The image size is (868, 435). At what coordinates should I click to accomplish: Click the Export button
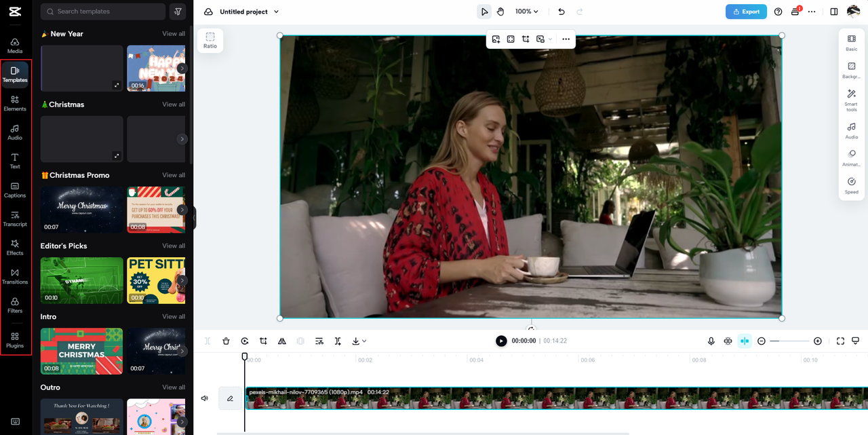[746, 12]
